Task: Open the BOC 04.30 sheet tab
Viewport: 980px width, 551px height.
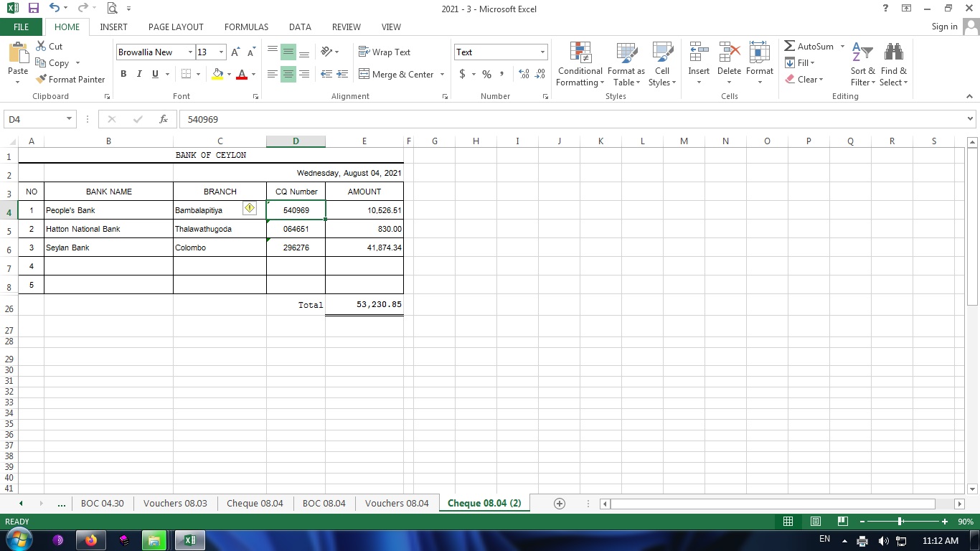Action: pyautogui.click(x=103, y=503)
